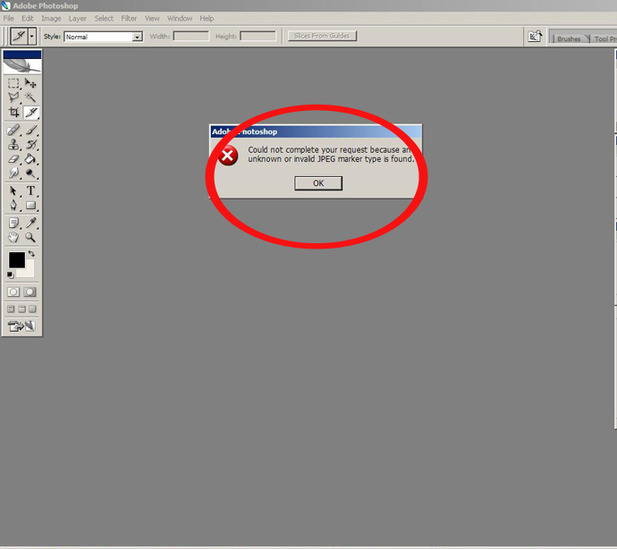617x549 pixels.
Task: Click OK in the error dialog
Action: click(318, 183)
